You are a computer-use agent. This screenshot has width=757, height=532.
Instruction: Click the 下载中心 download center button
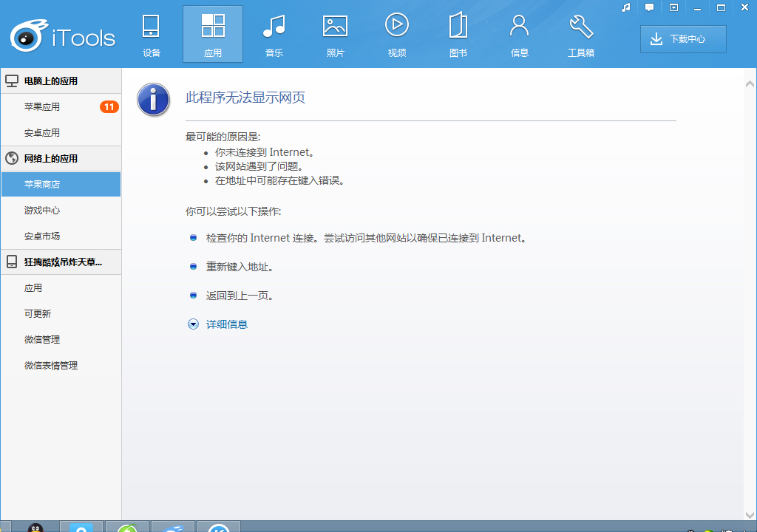[683, 39]
